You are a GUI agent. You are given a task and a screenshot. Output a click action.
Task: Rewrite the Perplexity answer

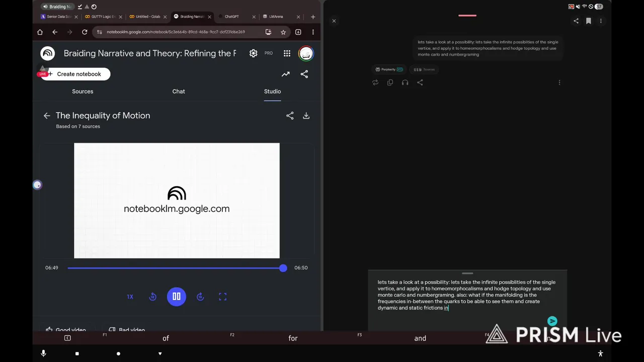pos(375,82)
